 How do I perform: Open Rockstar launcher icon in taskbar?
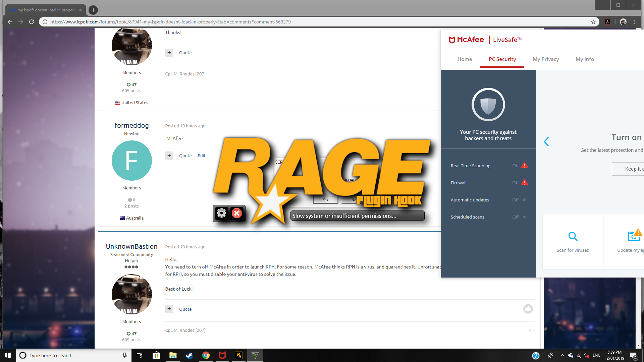tap(239, 355)
